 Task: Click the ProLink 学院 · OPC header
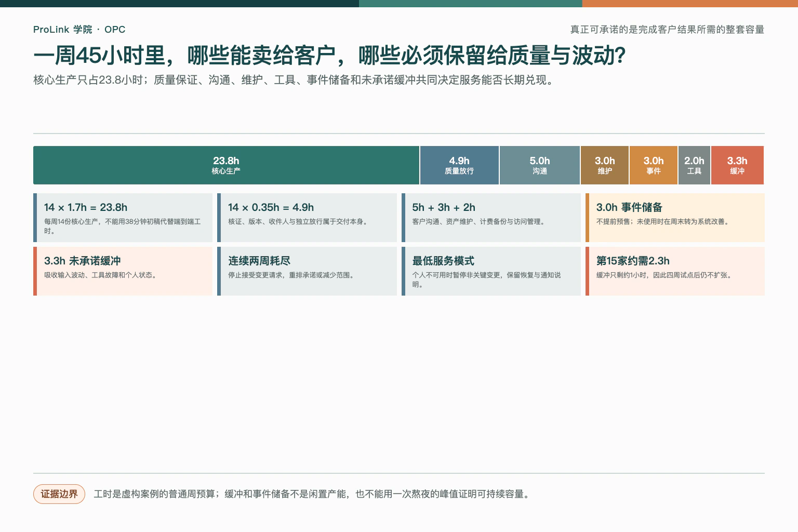pos(79,30)
